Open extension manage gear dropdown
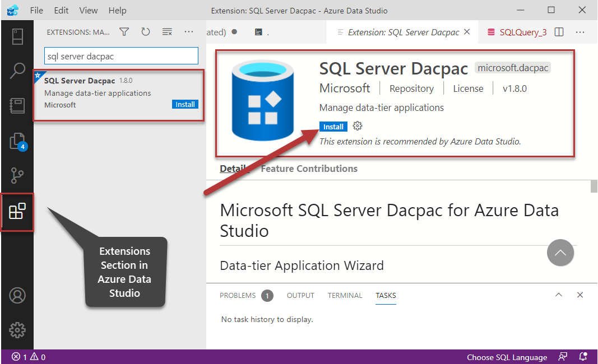This screenshot has height=364, width=598. tap(358, 126)
